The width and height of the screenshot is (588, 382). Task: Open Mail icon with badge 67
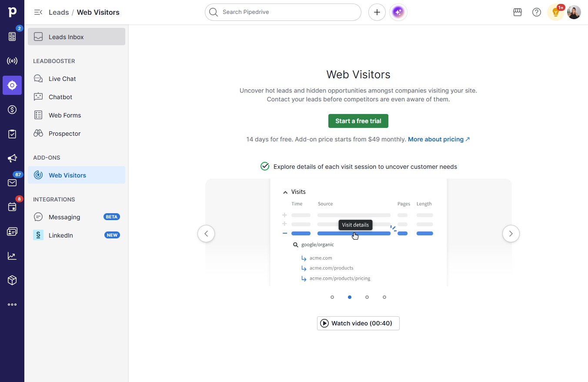pyautogui.click(x=12, y=183)
